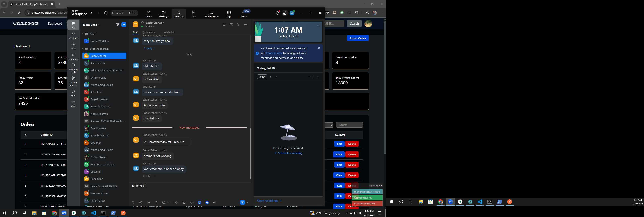Open the DMs section in sidebar
This screenshot has height=217, width=644.
click(x=73, y=46)
